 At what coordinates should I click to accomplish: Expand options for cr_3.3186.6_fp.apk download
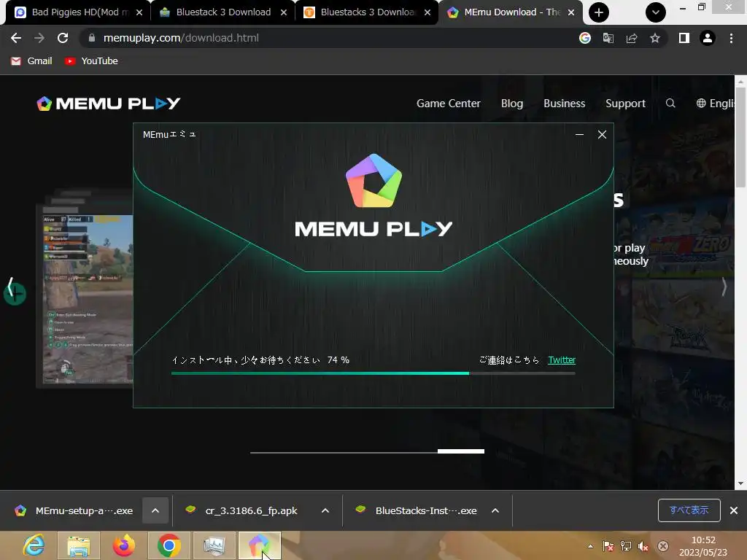(325, 510)
